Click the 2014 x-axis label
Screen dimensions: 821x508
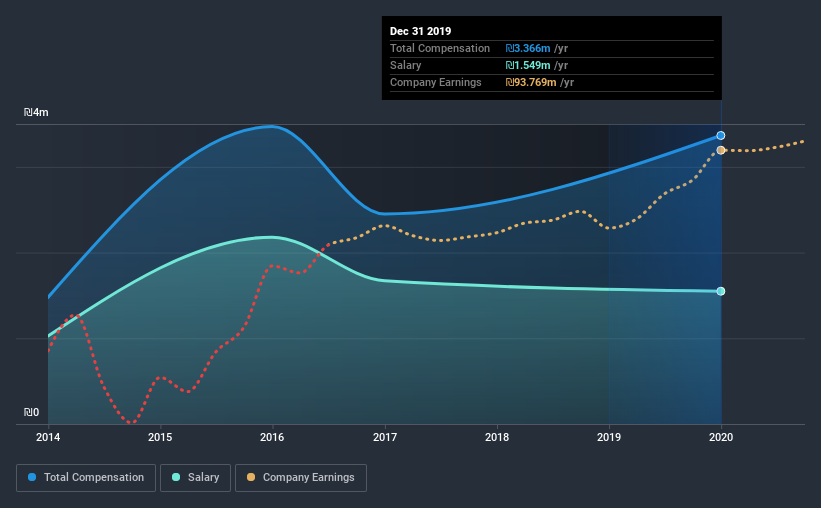click(48, 437)
